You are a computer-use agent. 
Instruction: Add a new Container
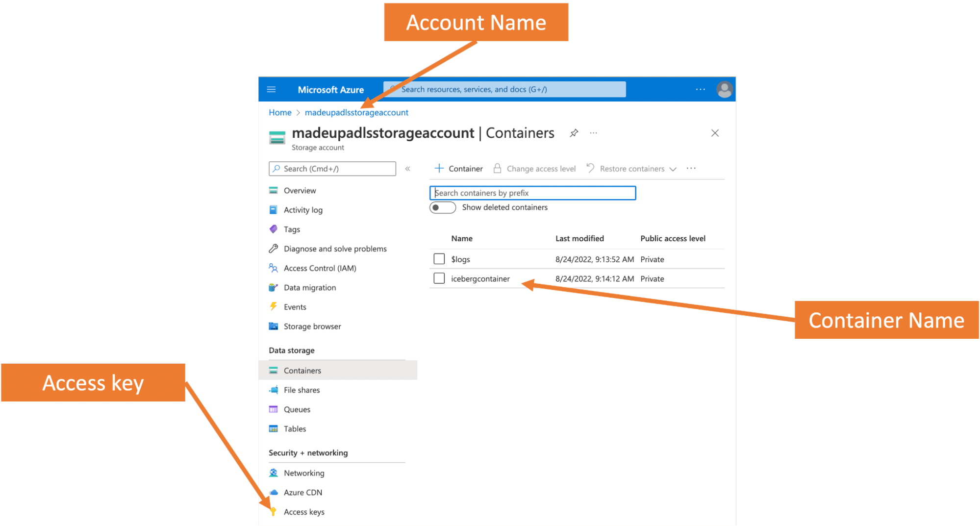458,168
